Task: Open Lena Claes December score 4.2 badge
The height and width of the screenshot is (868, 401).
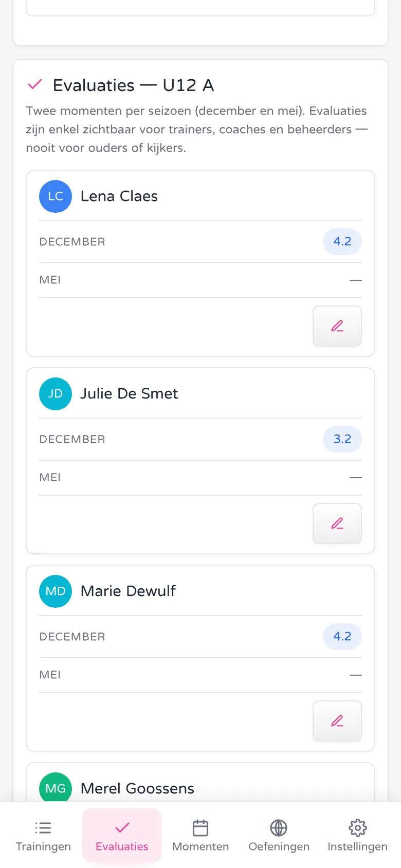Action: 342,242
